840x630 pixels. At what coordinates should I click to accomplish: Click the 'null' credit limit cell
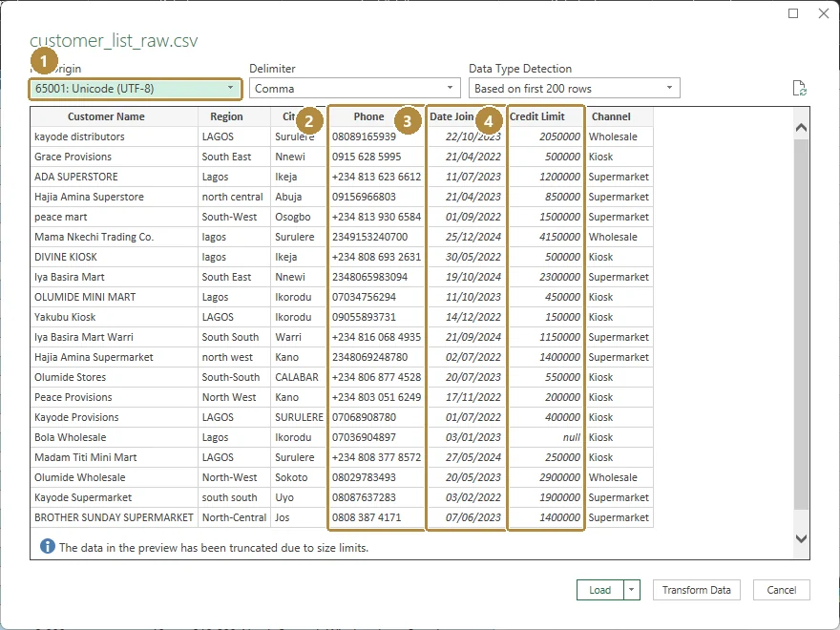pos(546,437)
